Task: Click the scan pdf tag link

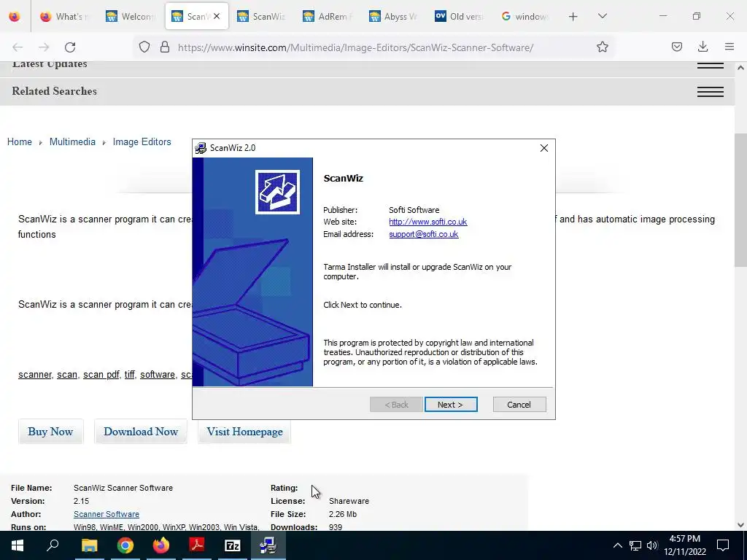Action: click(101, 375)
